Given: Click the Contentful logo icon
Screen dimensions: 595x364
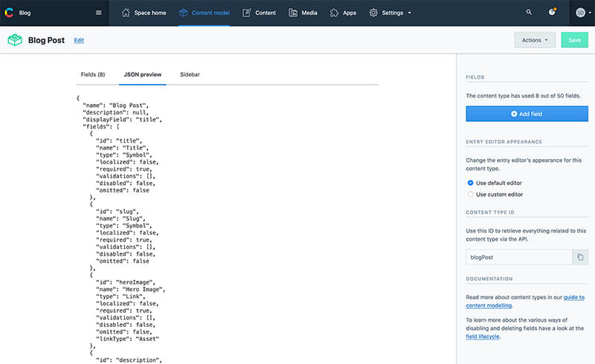Looking at the screenshot, I should tap(10, 13).
